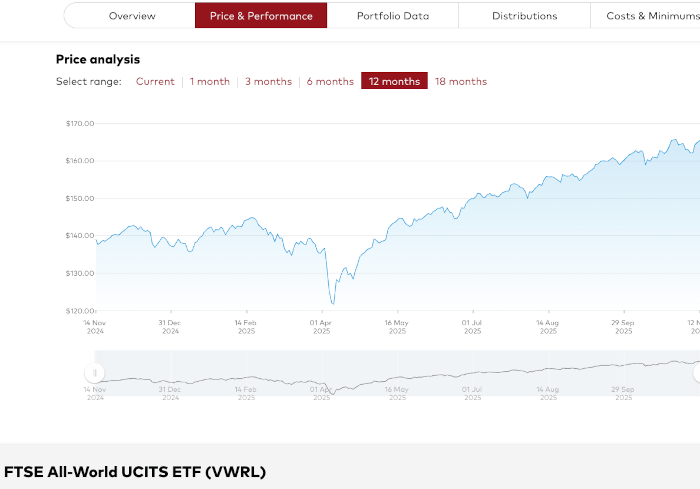Open the Overview tab
The width and height of the screenshot is (700, 489).
pos(130,16)
